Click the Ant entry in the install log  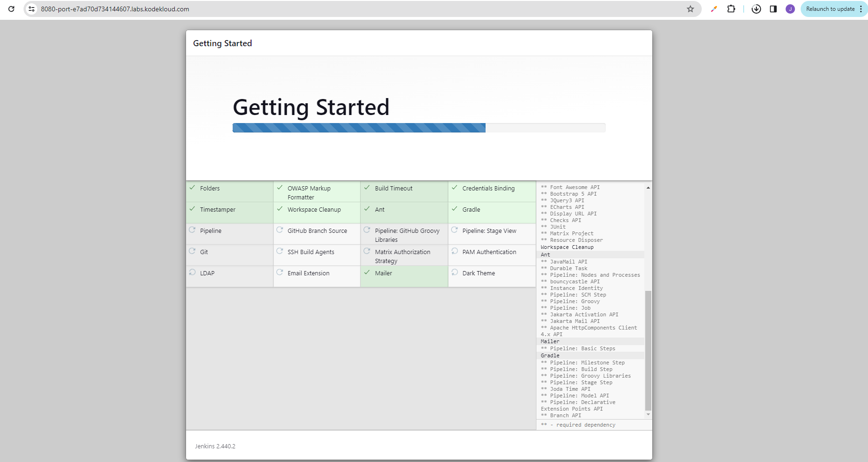pos(545,255)
